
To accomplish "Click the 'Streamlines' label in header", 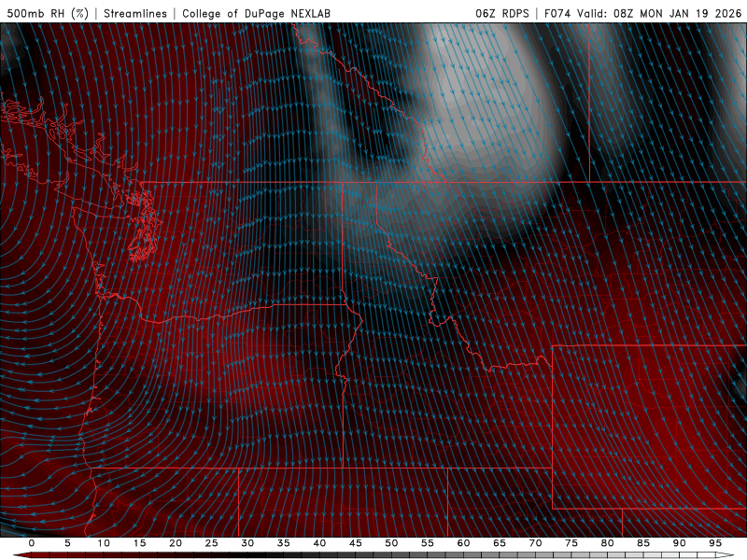I will click(135, 13).
